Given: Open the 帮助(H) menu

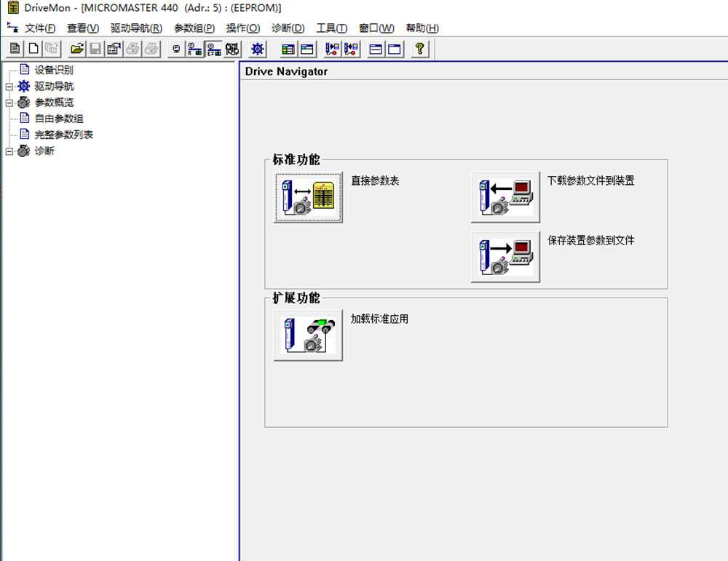Looking at the screenshot, I should click(422, 28).
